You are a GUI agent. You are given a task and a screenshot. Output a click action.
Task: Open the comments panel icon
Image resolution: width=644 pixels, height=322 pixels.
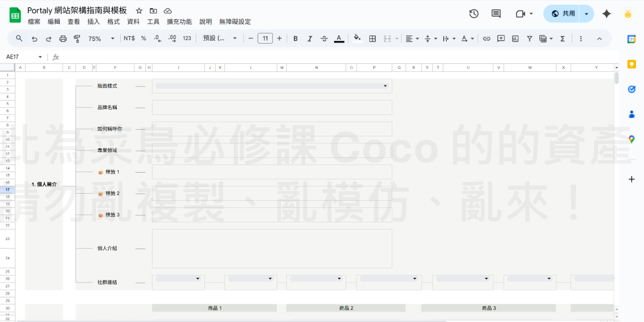click(496, 14)
